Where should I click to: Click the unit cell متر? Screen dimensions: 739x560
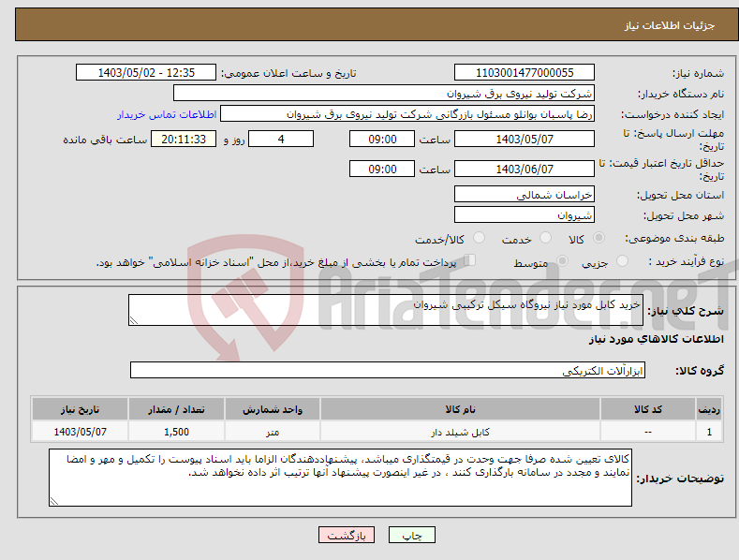tap(273, 432)
